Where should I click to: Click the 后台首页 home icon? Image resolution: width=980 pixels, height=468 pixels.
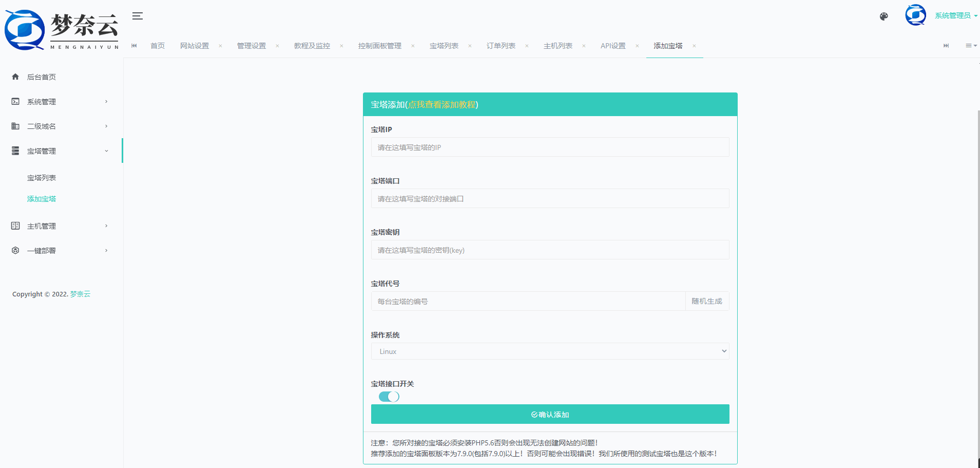click(x=15, y=77)
